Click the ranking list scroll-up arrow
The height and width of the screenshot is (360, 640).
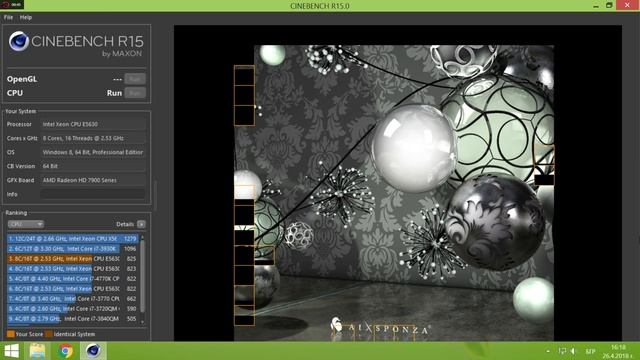pos(142,237)
